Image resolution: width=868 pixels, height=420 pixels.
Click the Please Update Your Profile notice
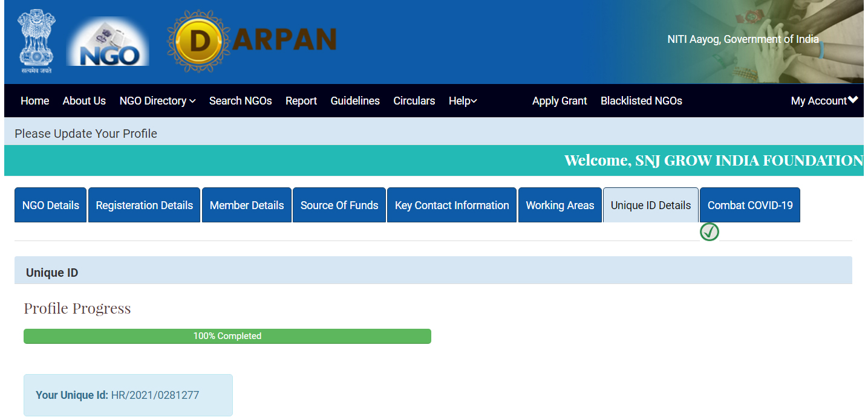(x=86, y=134)
